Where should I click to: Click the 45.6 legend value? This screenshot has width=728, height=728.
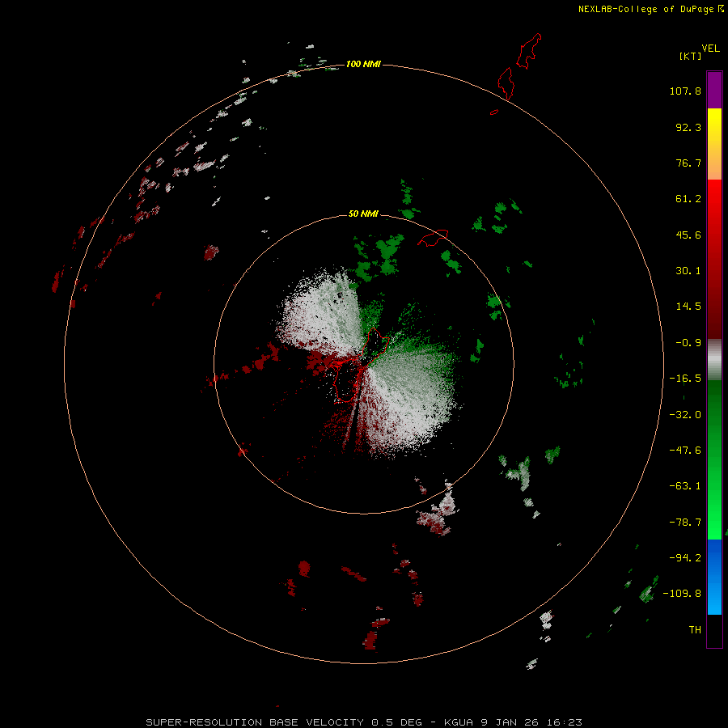688,235
